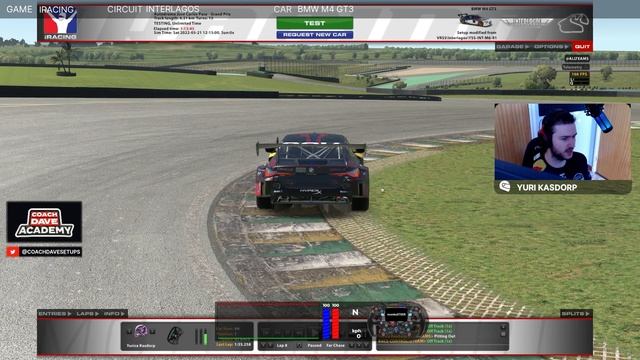Screen dimensions: 640x360
Task: Click the red QUIT button
Action: tap(582, 47)
